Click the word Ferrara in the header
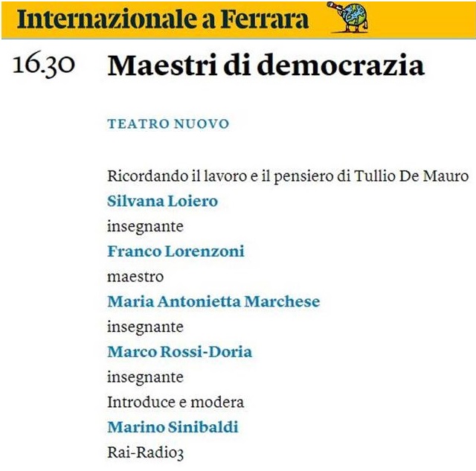 pyautogui.click(x=265, y=19)
